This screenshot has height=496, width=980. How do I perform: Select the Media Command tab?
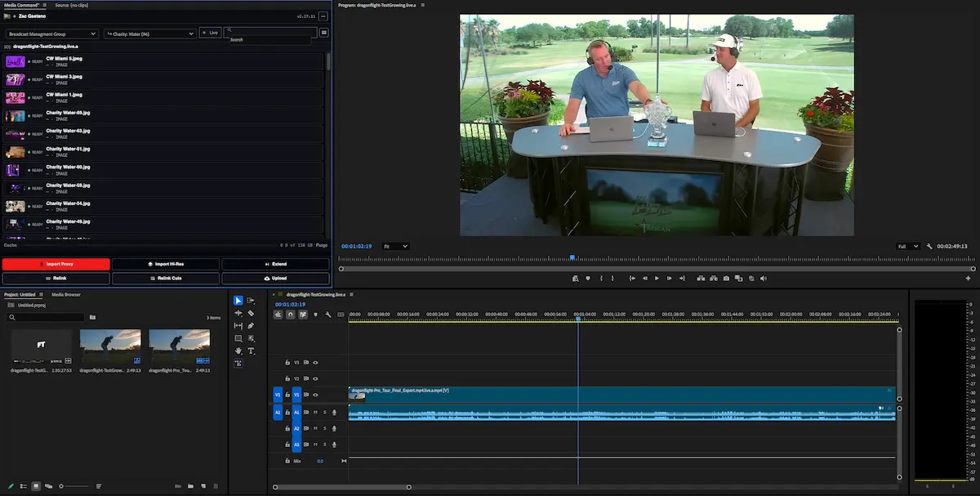(x=22, y=5)
